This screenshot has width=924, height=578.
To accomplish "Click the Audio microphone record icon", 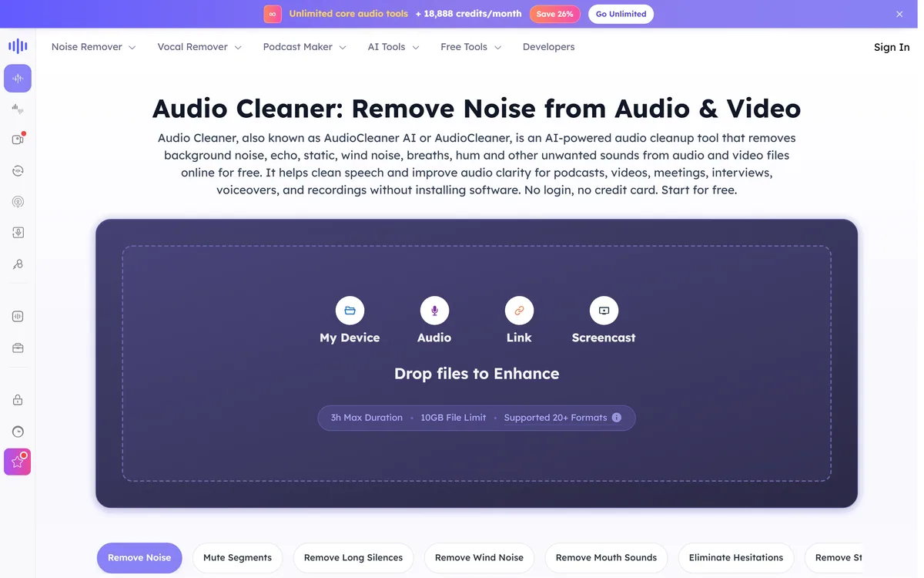I will 434,311.
